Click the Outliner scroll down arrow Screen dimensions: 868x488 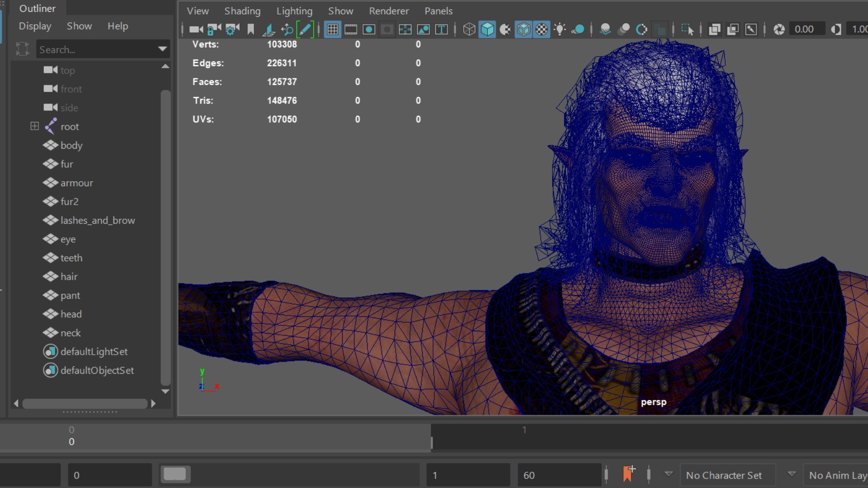(x=165, y=391)
